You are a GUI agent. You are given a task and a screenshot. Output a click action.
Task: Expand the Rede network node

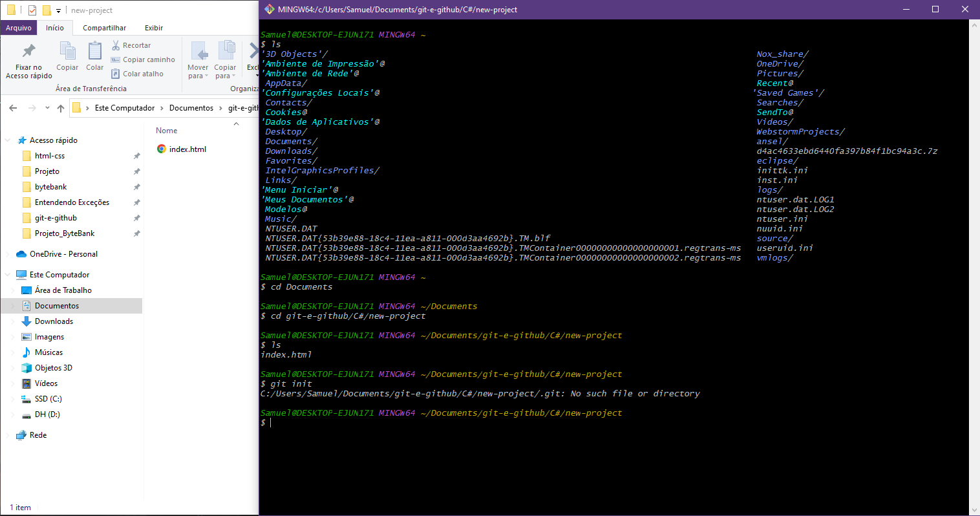tap(8, 435)
